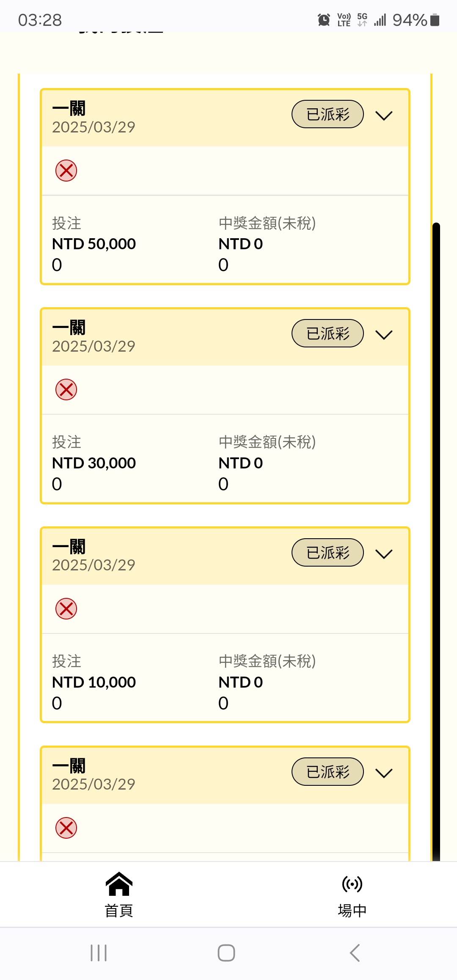Image resolution: width=457 pixels, height=980 pixels.
Task: Open the live in-play broadcast icon
Action: (x=352, y=884)
